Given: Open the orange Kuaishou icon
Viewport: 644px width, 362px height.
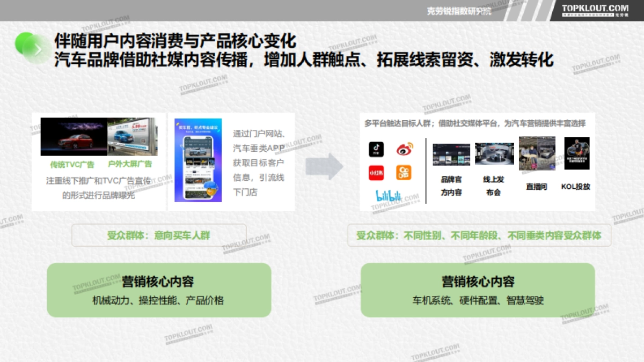Looking at the screenshot, I should click(404, 173).
